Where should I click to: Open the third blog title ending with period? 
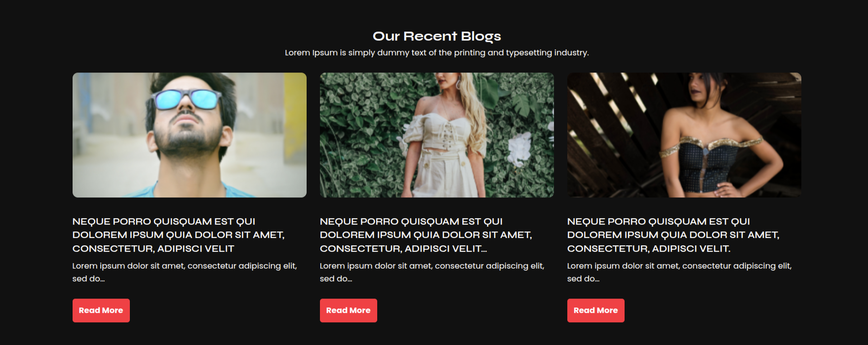pyautogui.click(x=673, y=235)
